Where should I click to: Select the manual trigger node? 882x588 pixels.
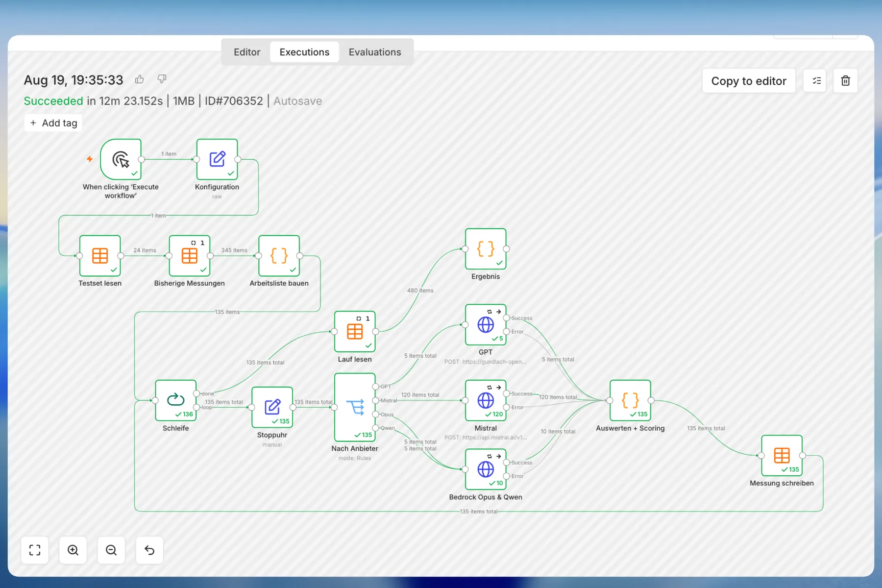point(121,159)
